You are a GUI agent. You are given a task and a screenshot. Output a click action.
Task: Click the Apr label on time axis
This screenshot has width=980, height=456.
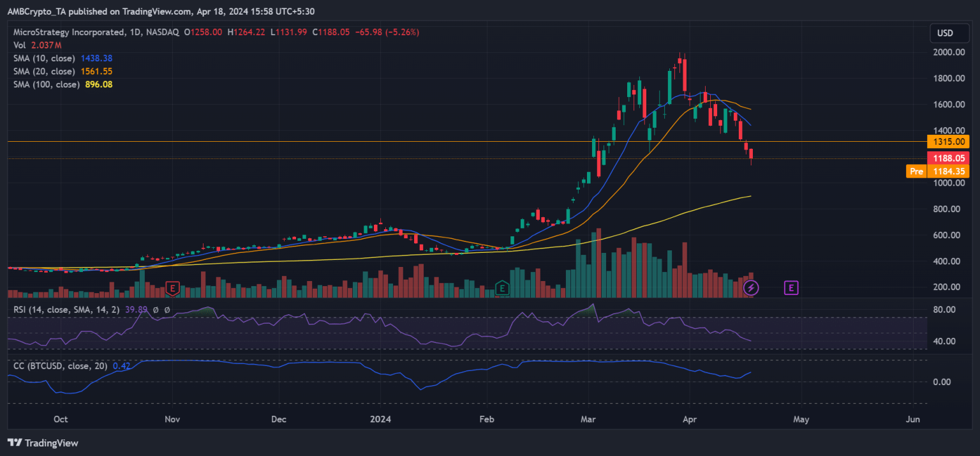click(x=689, y=420)
